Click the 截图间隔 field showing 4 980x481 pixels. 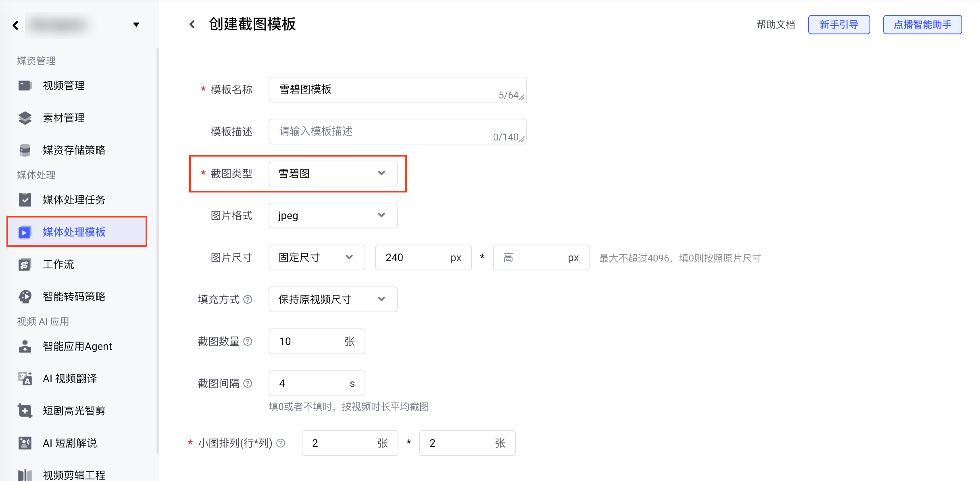(317, 383)
